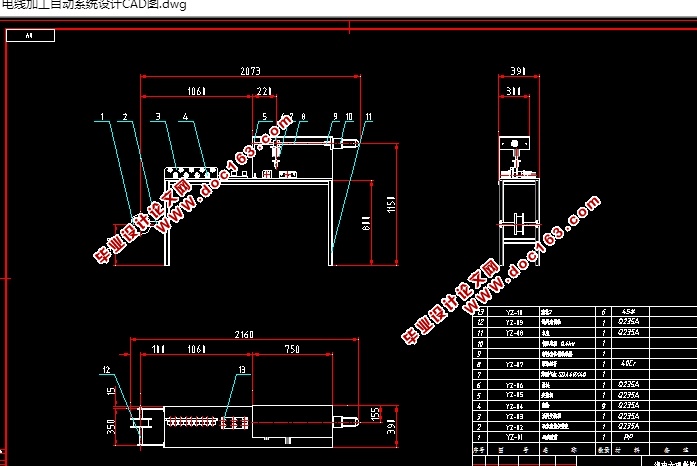Click balloon number 11 in the front view
Viewport: 697px width, 466px height.
[369, 116]
